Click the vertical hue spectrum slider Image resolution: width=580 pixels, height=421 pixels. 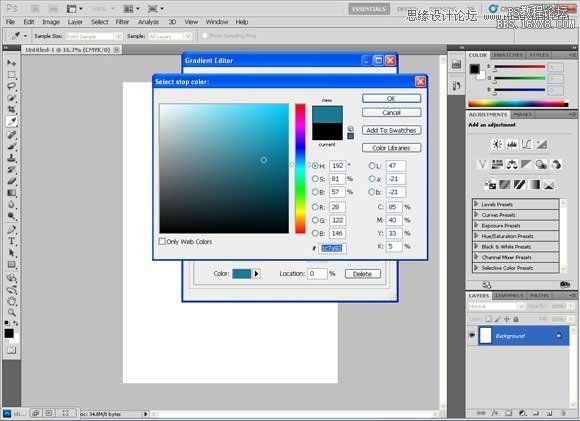[300, 169]
